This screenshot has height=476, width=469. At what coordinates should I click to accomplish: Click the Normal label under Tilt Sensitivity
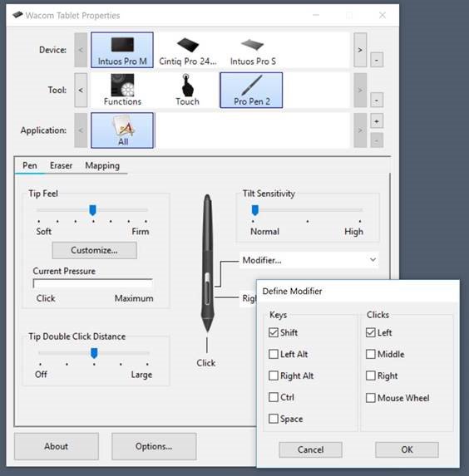pos(264,232)
